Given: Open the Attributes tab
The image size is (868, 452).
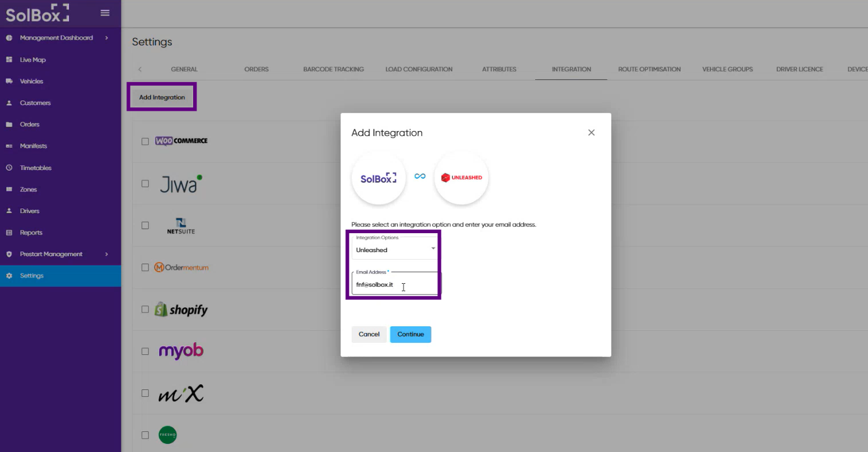Looking at the screenshot, I should pyautogui.click(x=499, y=69).
